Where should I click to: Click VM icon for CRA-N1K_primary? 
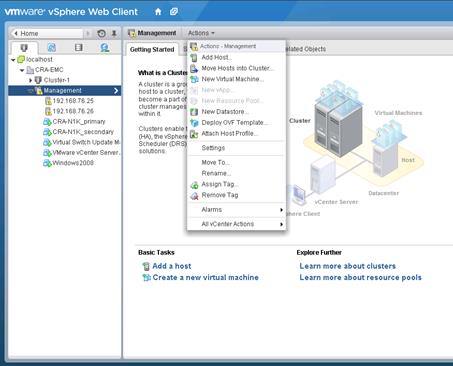[x=47, y=122]
